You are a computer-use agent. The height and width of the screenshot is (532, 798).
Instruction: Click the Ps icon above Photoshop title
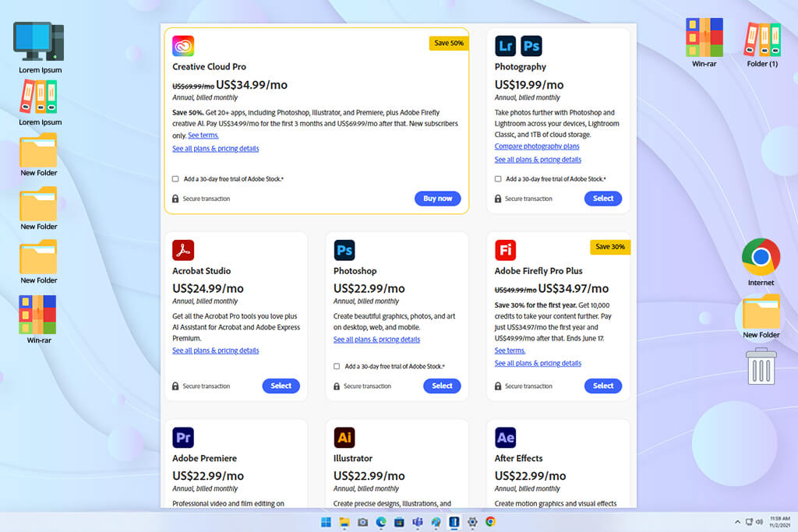coord(344,250)
